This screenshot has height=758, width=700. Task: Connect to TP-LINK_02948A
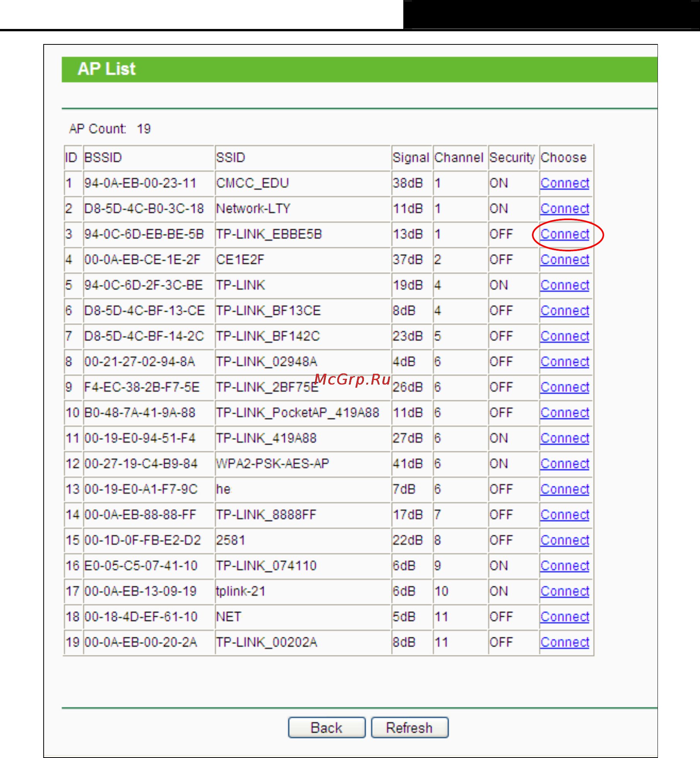pos(565,361)
